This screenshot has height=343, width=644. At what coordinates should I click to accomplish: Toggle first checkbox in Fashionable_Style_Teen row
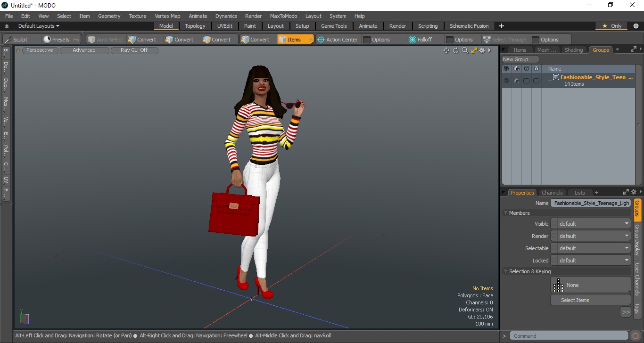click(526, 81)
